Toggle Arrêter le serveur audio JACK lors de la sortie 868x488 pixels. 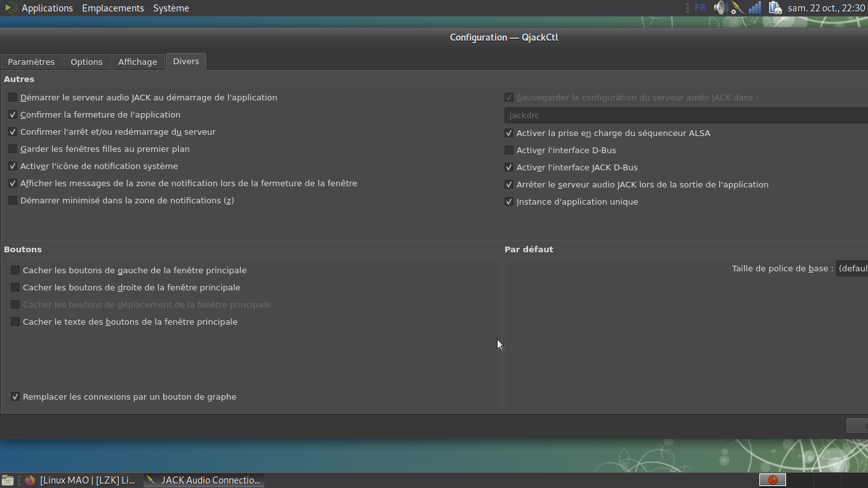pyautogui.click(x=509, y=184)
